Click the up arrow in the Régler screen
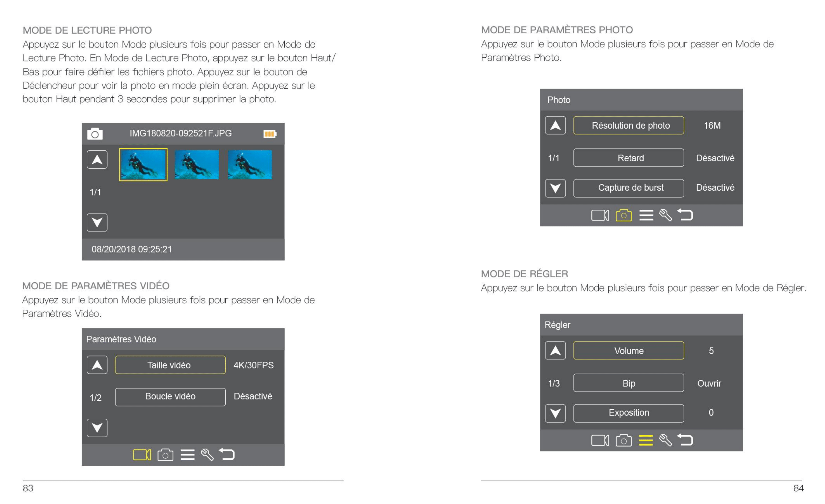Image resolution: width=825 pixels, height=504 pixels. pos(555,351)
